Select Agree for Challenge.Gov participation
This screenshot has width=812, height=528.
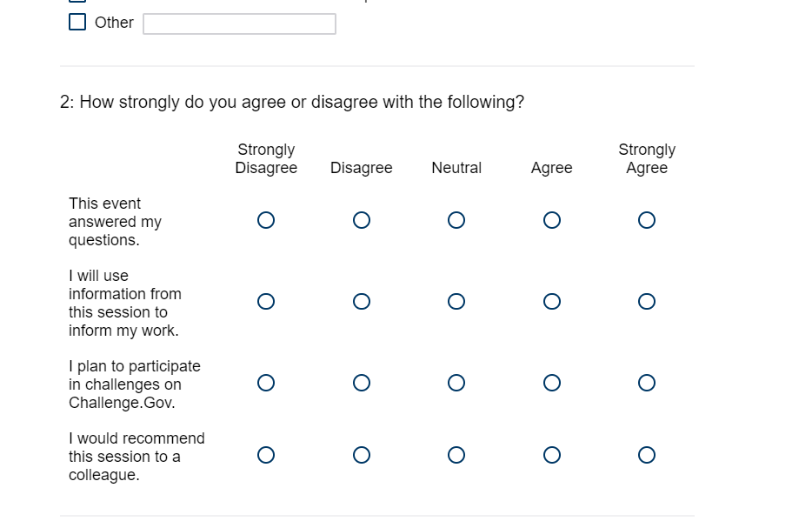pos(551,383)
